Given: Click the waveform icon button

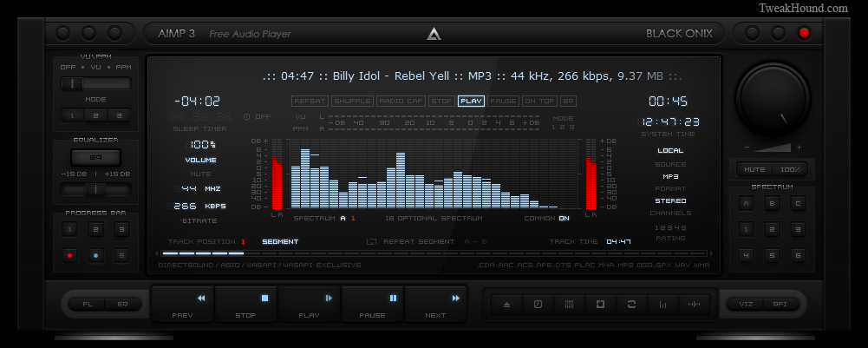Looking at the screenshot, I should (x=694, y=305).
